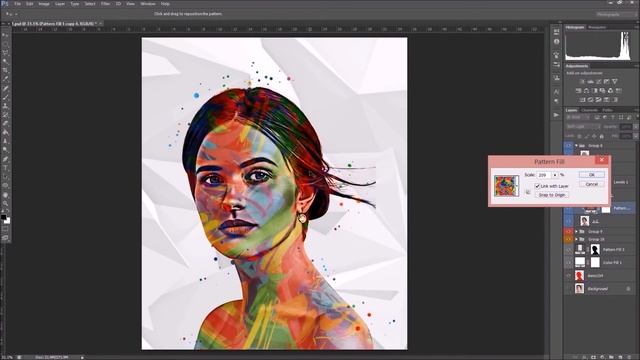Open the Window menu
The height and width of the screenshot is (360, 640).
point(148,4)
